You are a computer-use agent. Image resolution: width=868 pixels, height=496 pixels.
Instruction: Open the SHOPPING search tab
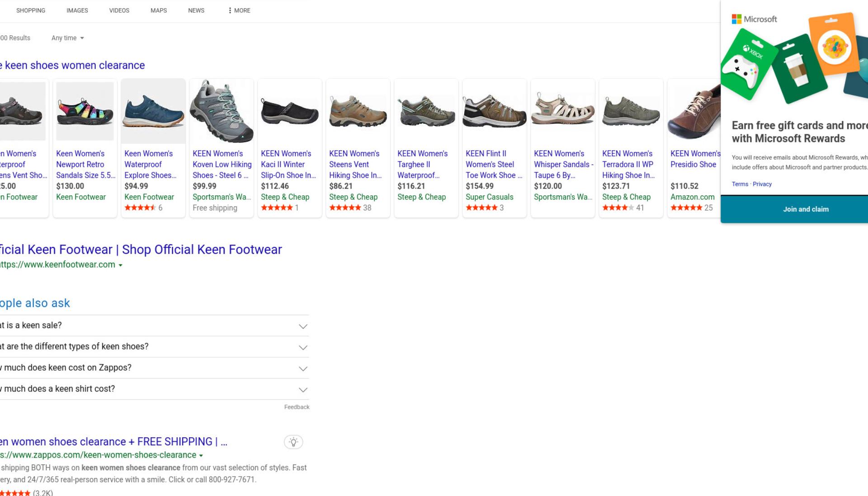click(31, 10)
